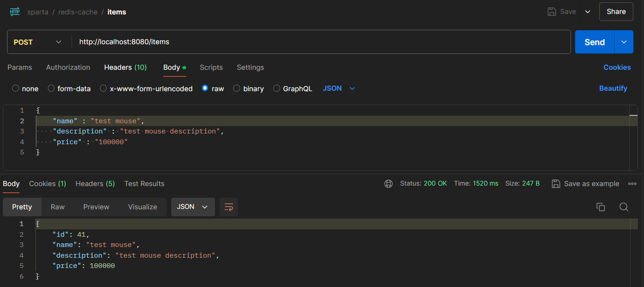Image resolution: width=644 pixels, height=287 pixels.
Task: Click the Beautify link
Action: [x=613, y=88]
